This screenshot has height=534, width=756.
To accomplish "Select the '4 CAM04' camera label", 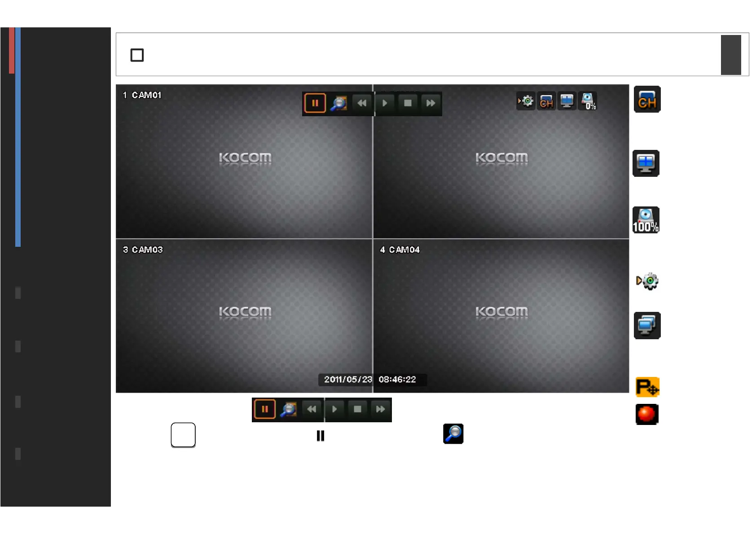I will pos(400,249).
